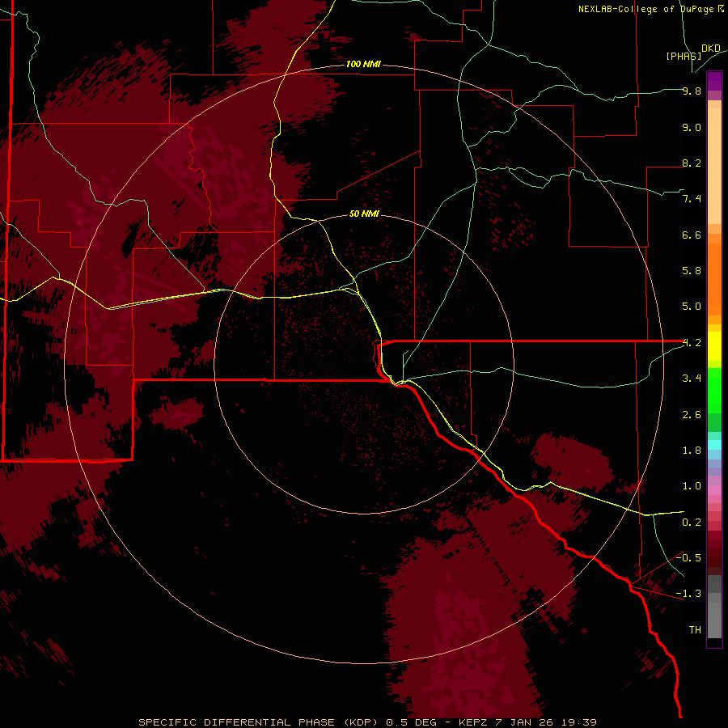Click the 4.2 value on color scale

pyautogui.click(x=692, y=343)
